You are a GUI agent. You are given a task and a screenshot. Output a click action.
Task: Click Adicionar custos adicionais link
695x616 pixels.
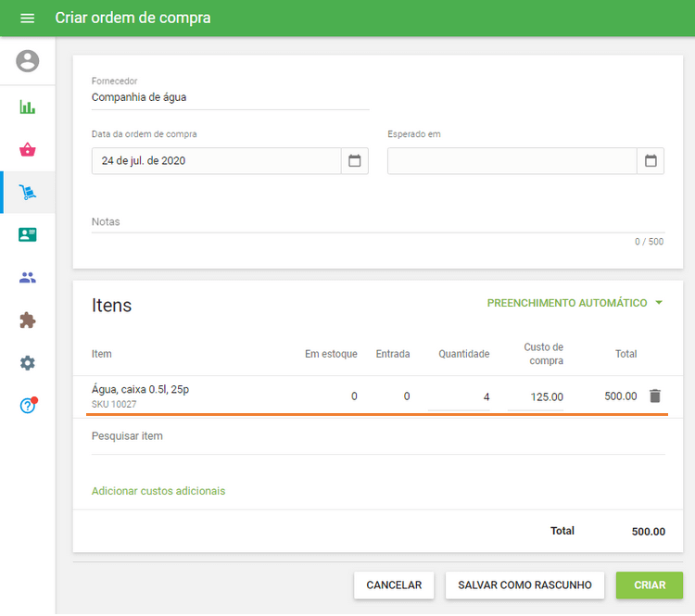(x=158, y=491)
